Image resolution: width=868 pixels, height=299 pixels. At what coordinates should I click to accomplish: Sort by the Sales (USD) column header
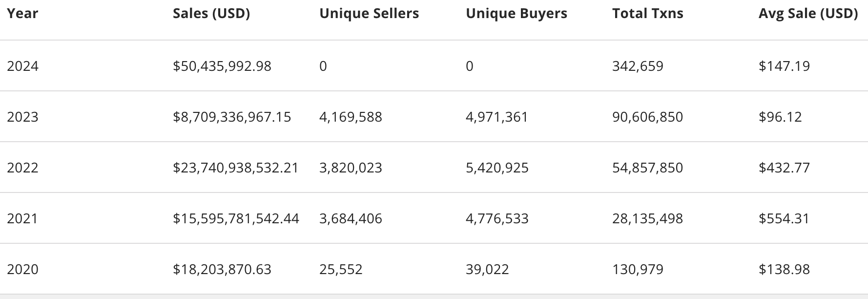(x=211, y=13)
